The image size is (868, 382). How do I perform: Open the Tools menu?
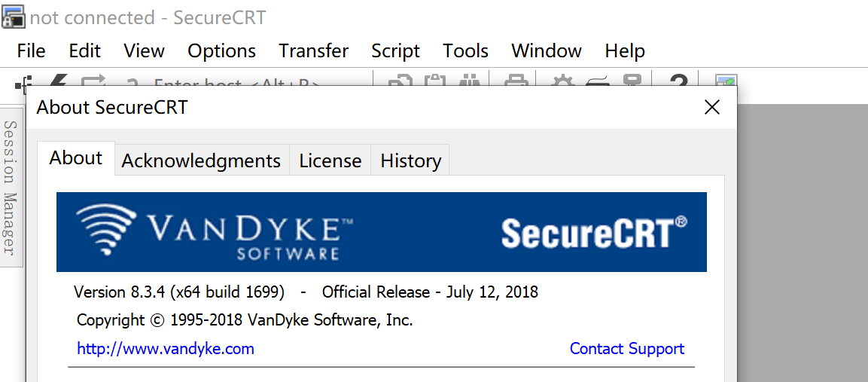point(465,50)
